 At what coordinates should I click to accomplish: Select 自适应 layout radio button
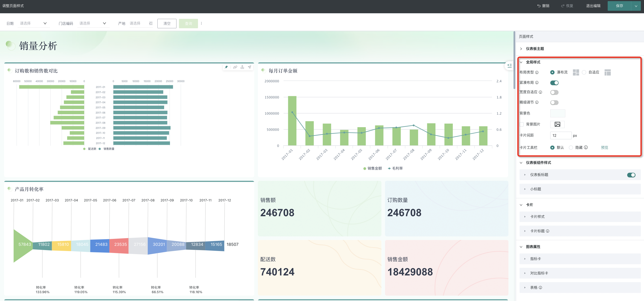(584, 72)
